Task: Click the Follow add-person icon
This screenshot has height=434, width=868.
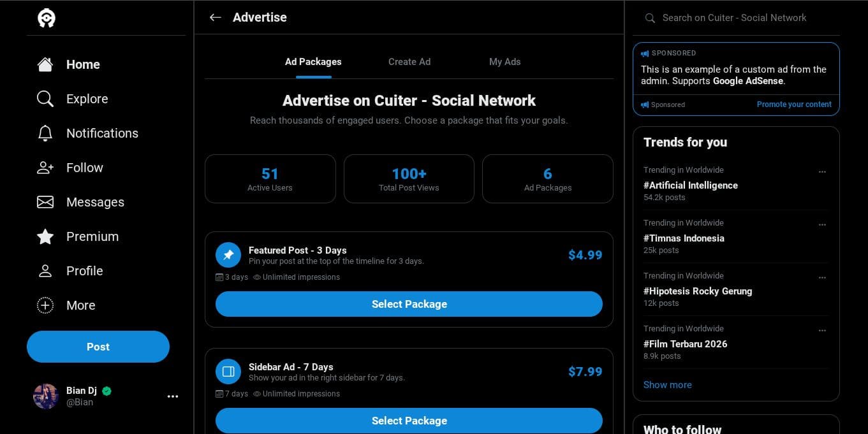Action: [45, 168]
